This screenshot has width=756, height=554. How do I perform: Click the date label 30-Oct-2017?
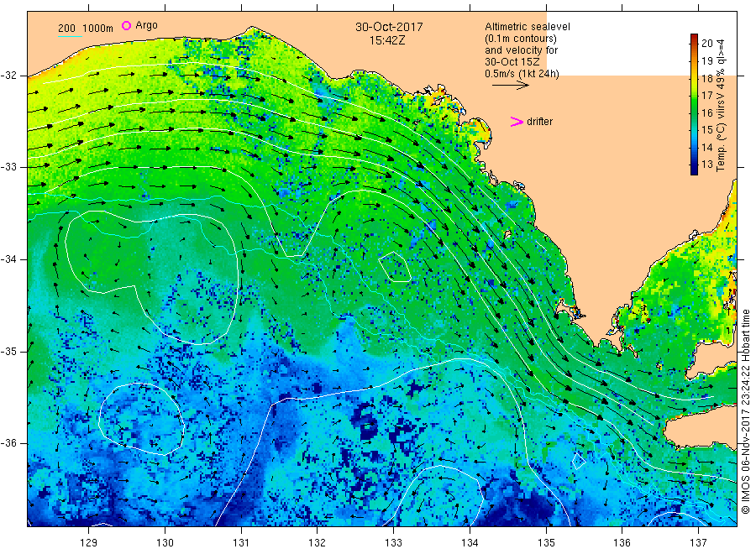389,27
